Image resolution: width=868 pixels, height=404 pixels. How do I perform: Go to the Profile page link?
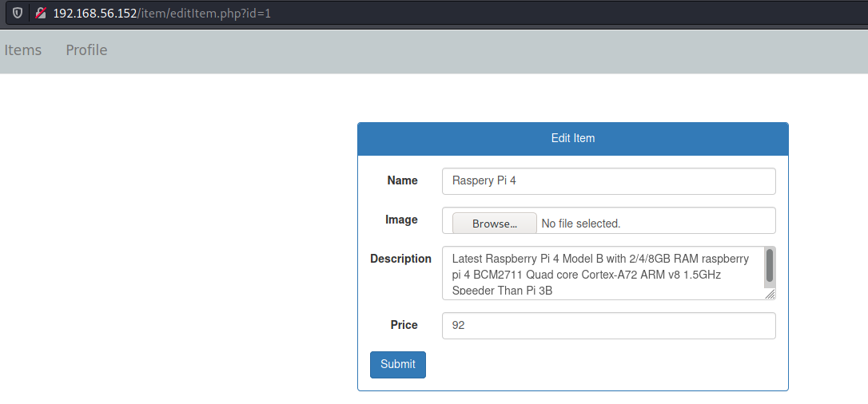click(x=86, y=50)
